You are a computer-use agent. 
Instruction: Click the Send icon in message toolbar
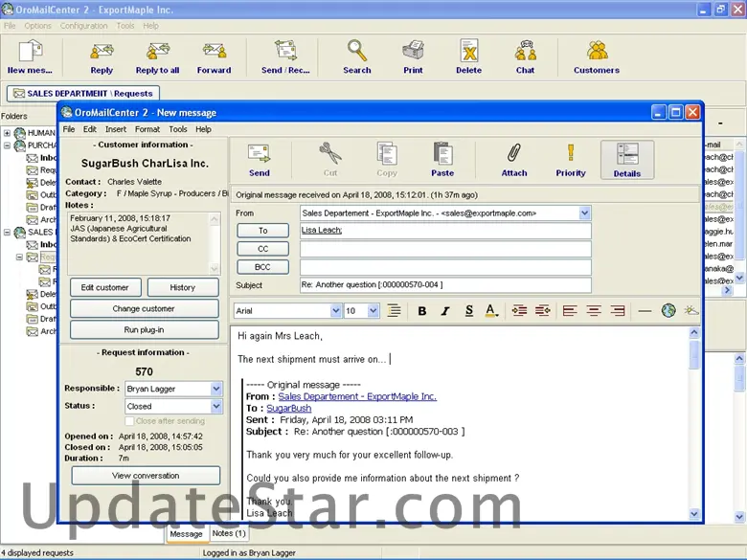pyautogui.click(x=259, y=159)
